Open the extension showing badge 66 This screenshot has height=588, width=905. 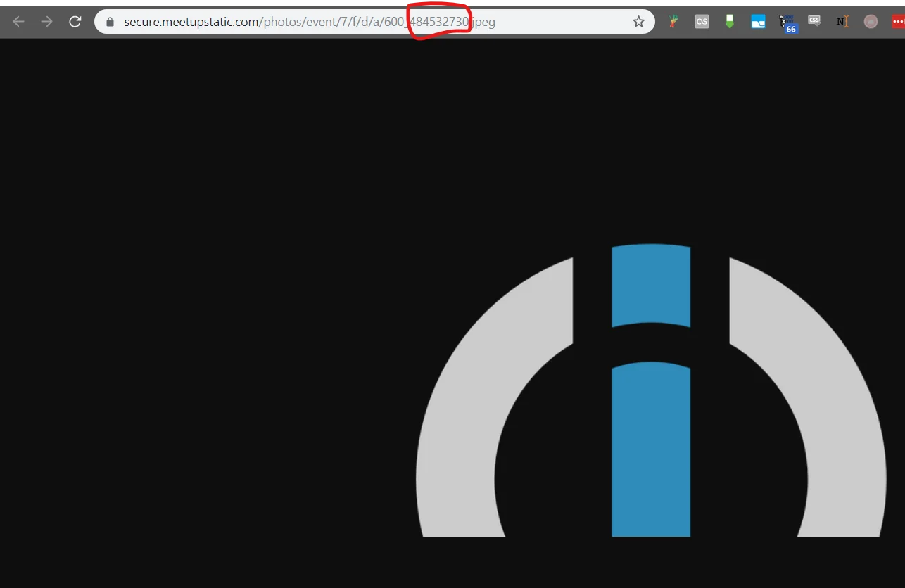(787, 23)
